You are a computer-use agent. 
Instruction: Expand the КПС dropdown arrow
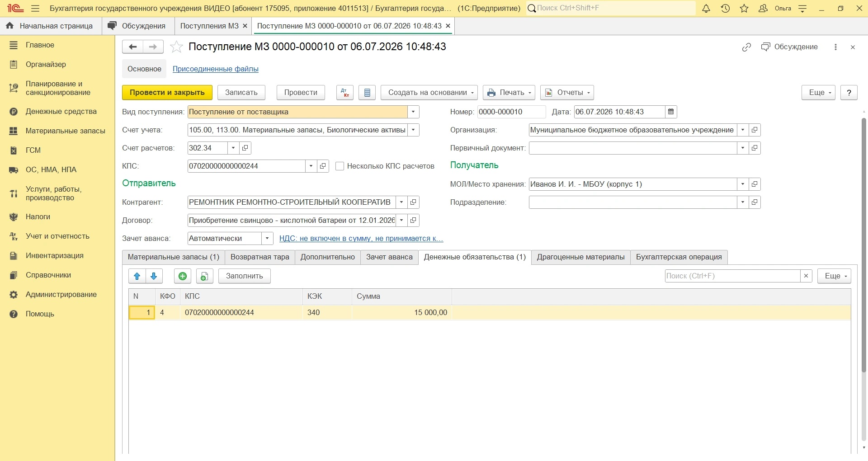tap(311, 166)
